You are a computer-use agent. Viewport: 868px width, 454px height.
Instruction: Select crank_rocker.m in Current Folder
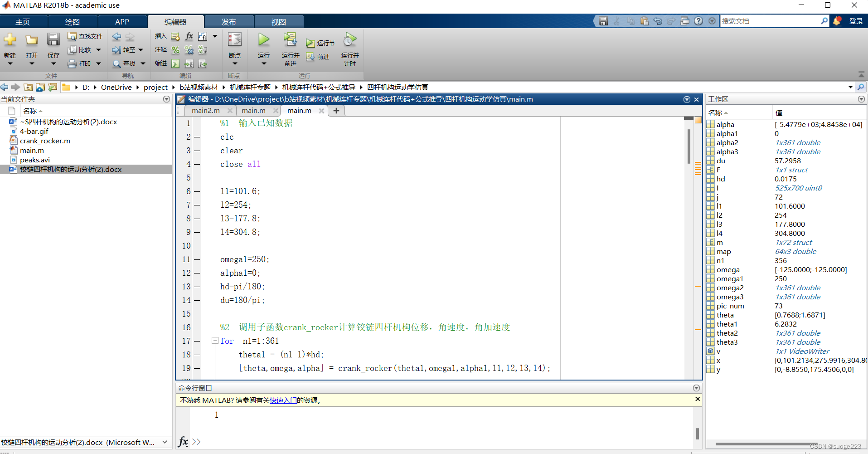[x=45, y=141]
